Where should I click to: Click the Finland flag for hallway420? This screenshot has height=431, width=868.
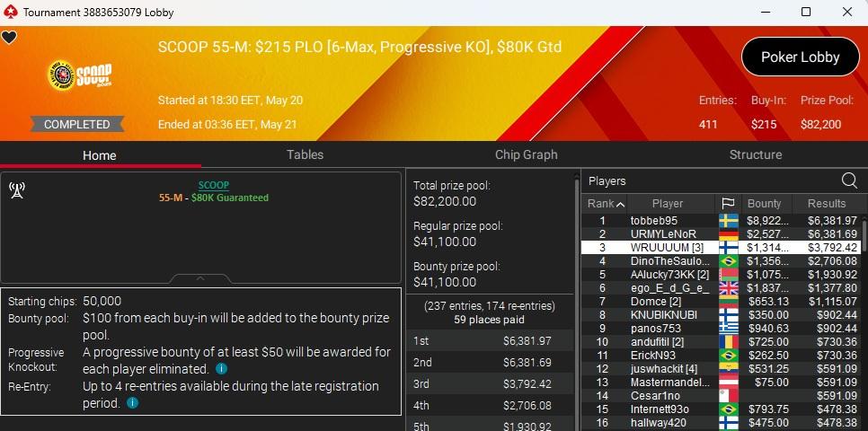pos(729,423)
